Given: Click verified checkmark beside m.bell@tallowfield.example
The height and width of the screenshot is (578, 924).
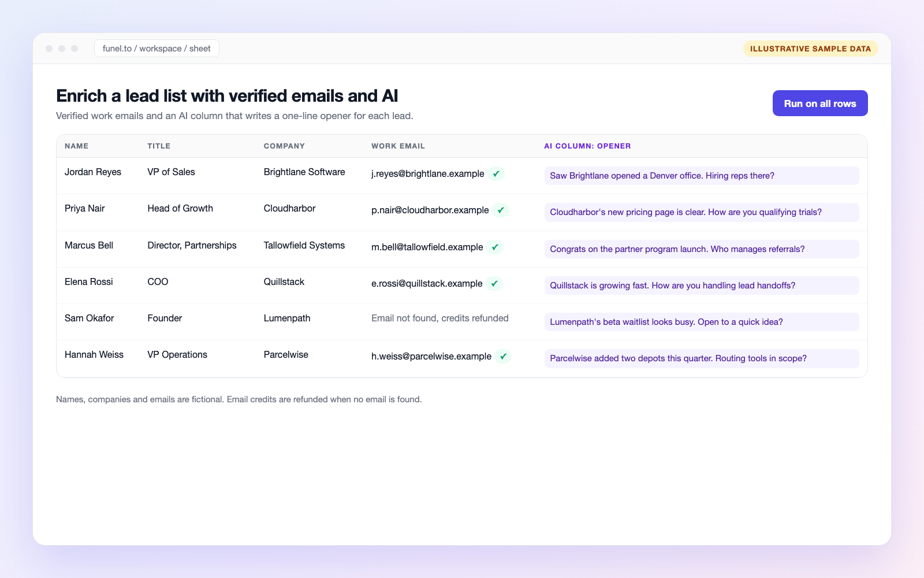Looking at the screenshot, I should [x=495, y=247].
